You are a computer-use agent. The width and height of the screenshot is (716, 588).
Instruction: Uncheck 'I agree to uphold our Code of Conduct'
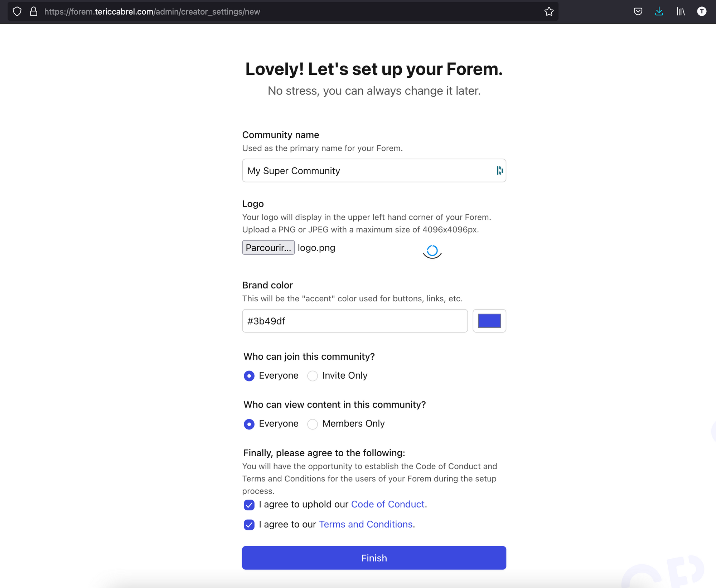[x=248, y=505]
